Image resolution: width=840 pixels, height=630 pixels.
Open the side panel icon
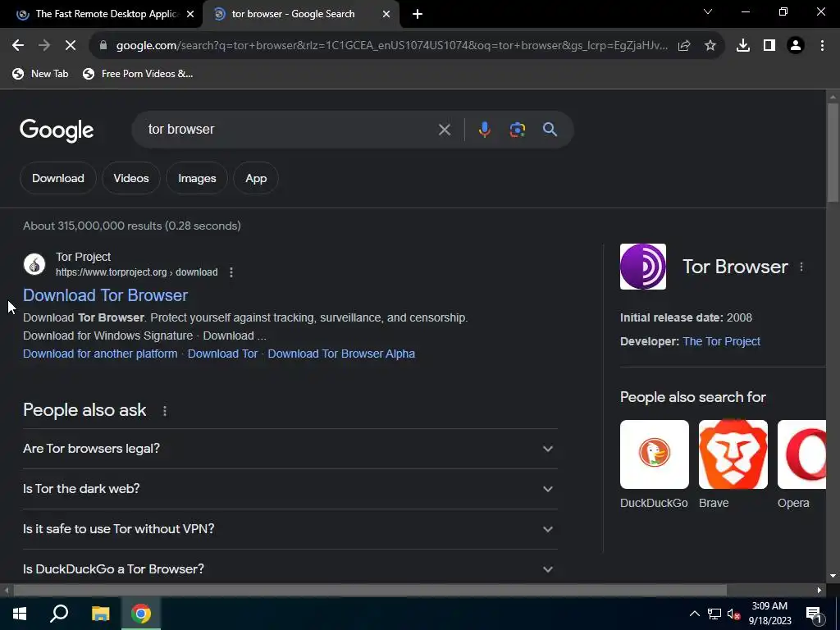(x=769, y=46)
